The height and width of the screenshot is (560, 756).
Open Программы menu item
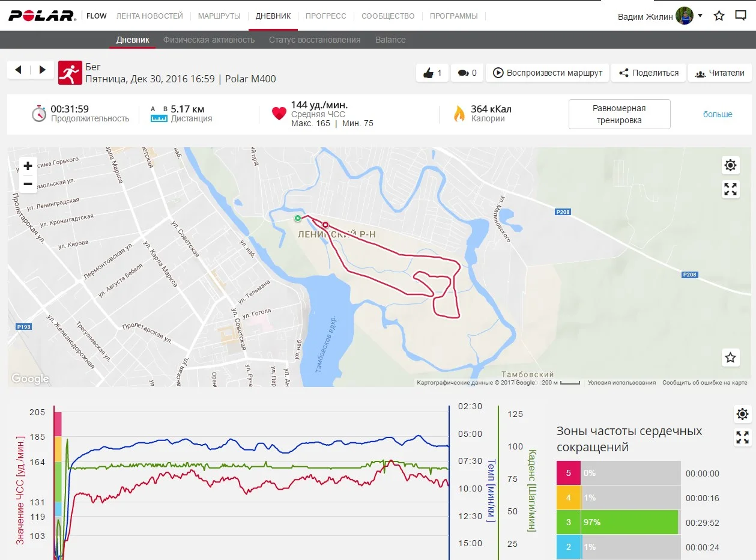[454, 16]
